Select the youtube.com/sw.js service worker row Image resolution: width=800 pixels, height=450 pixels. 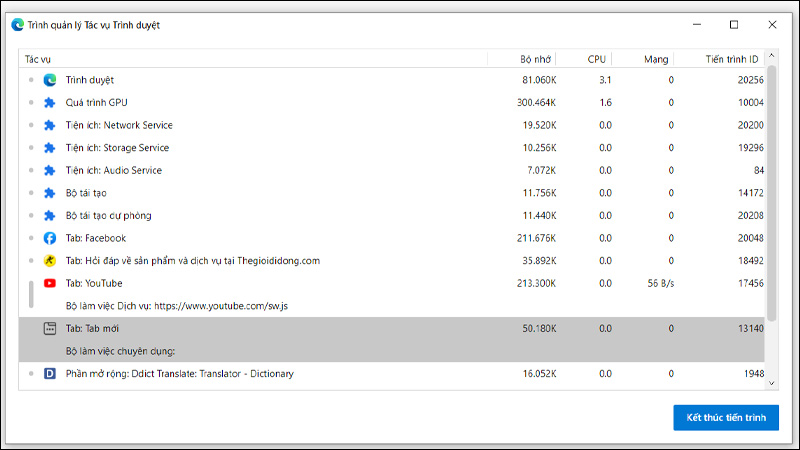tap(392, 306)
